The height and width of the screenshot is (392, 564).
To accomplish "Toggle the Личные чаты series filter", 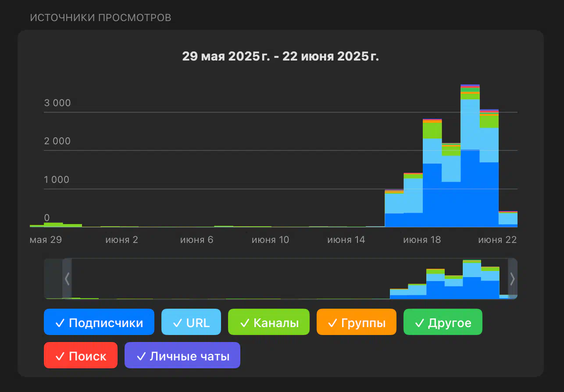I will pyautogui.click(x=182, y=355).
